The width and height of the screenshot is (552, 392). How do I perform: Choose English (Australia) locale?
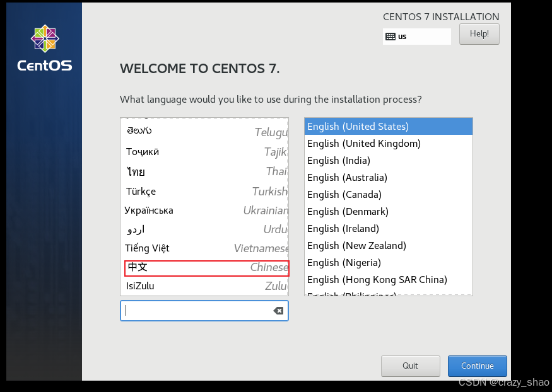coord(389,178)
